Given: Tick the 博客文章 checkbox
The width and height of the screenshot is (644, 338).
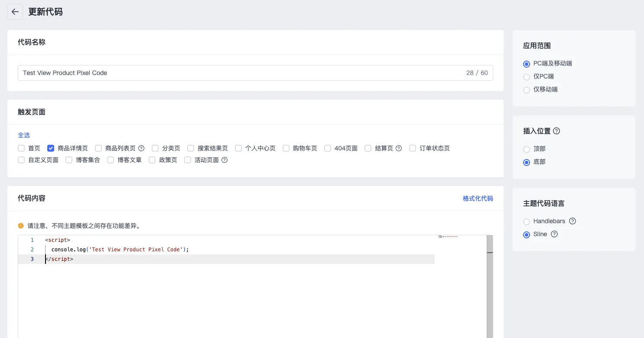Looking at the screenshot, I should [111, 160].
